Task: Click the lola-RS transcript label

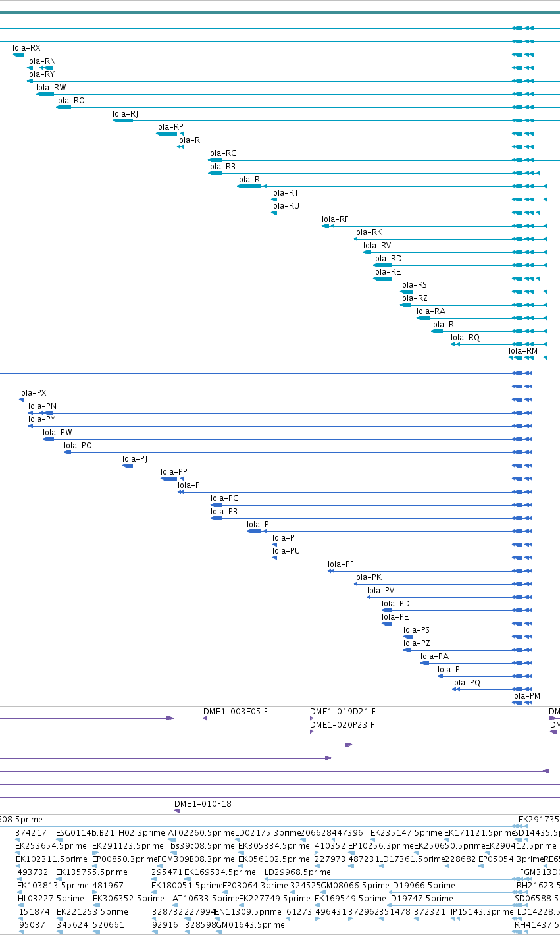Action: 414,285
